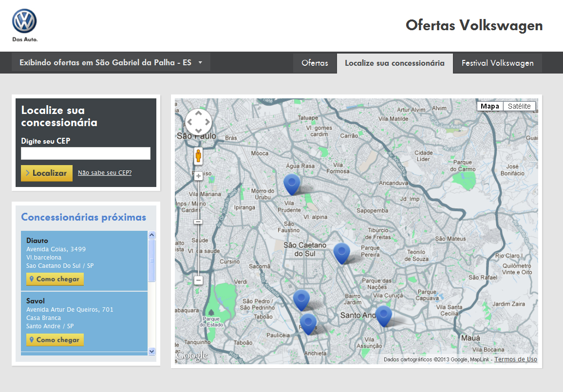Select the Localize sua concessionária tab
This screenshot has width=563, height=392.
394,63
